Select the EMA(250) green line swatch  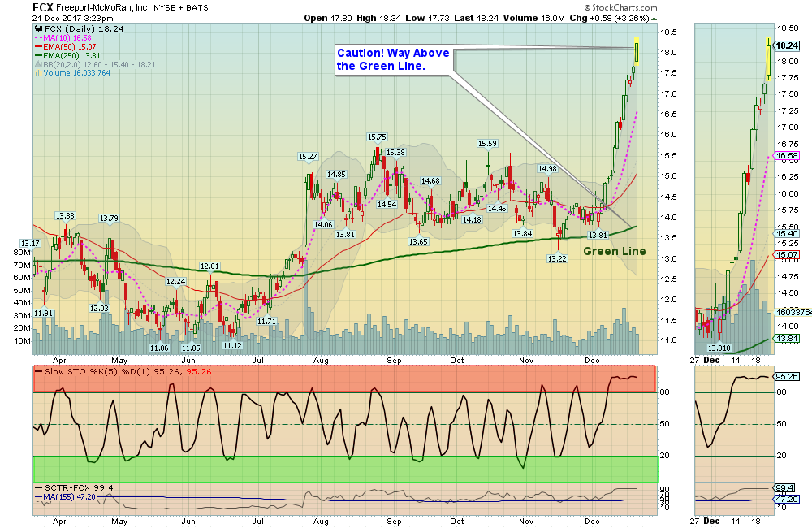(x=38, y=55)
